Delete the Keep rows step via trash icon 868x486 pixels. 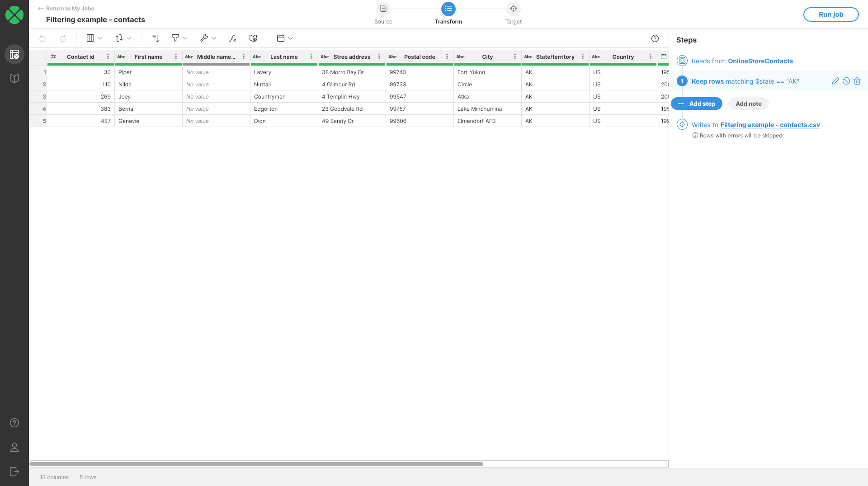[857, 81]
